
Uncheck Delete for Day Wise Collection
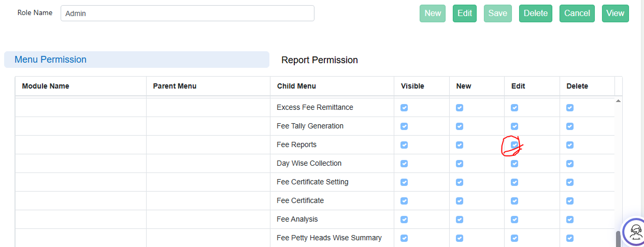(570, 164)
